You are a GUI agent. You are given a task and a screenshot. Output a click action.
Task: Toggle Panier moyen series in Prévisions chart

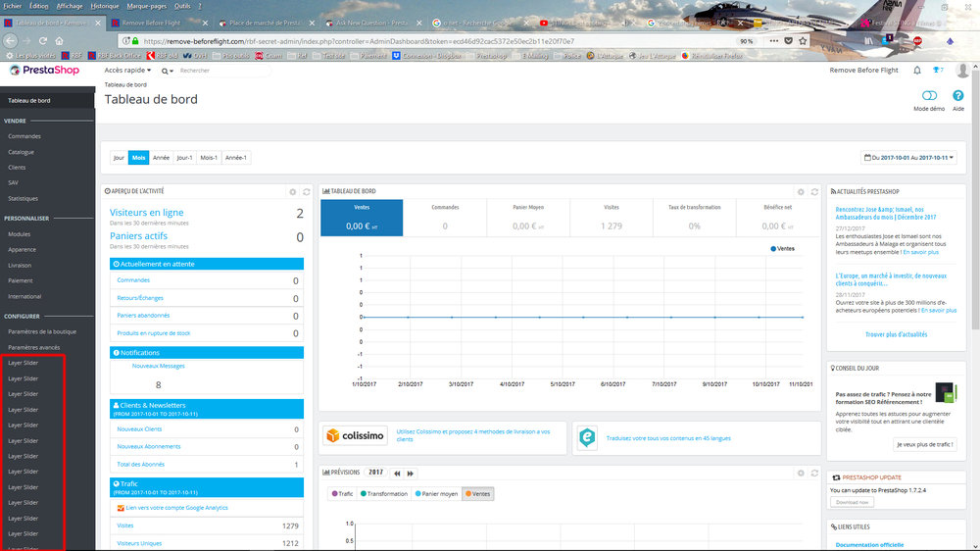point(436,493)
